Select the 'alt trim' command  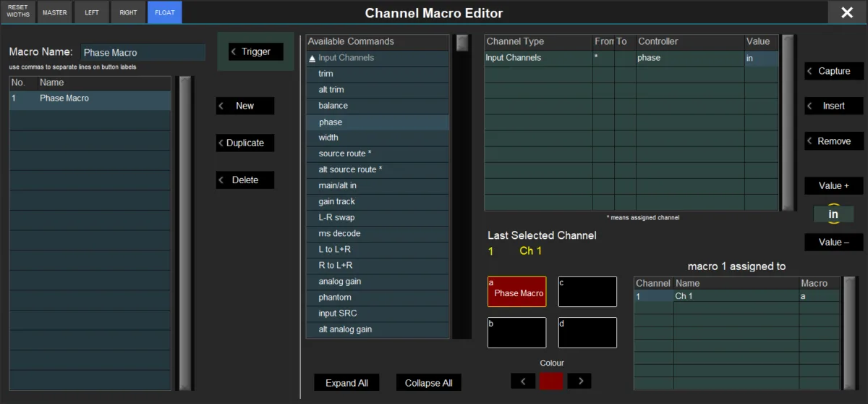377,90
